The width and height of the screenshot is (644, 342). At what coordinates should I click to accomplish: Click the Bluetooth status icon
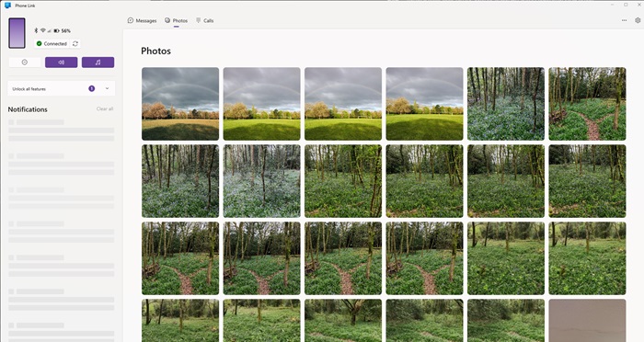click(x=36, y=30)
